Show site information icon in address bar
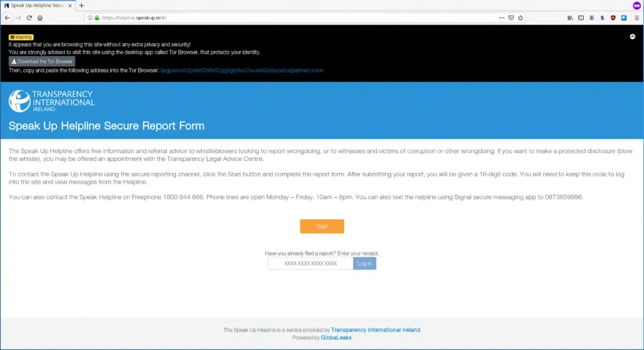The image size is (644, 350). [90, 18]
